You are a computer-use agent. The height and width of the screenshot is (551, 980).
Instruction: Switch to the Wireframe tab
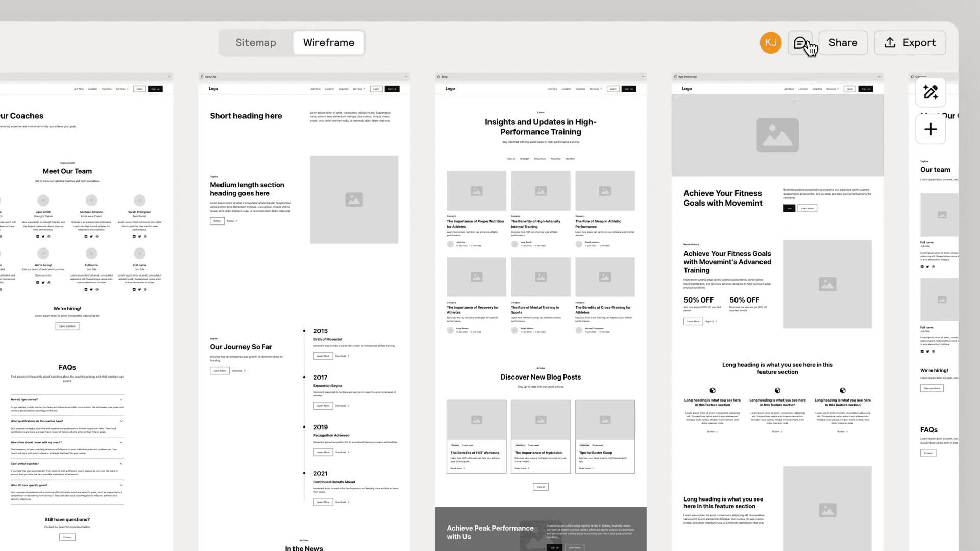329,43
